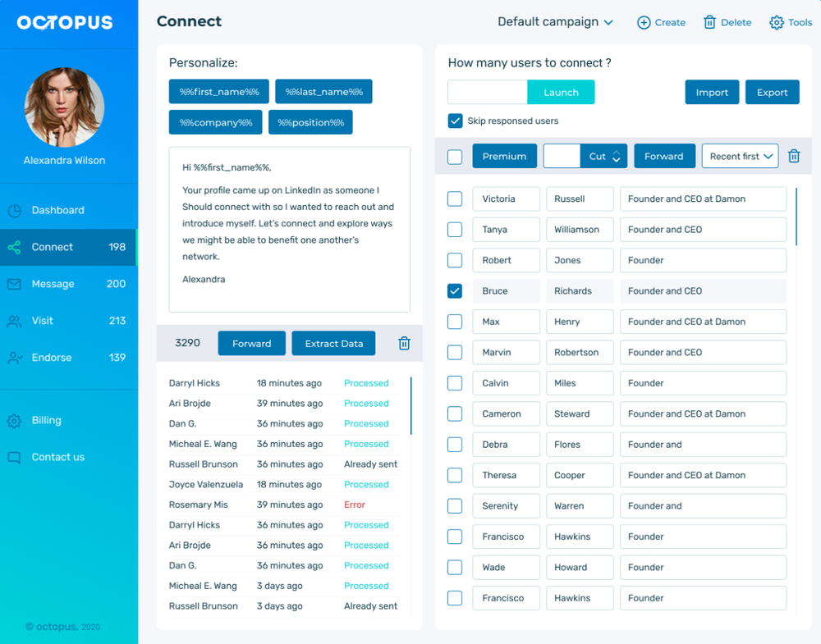This screenshot has width=821, height=644.
Task: Open the Dashboard menu item
Action: click(69, 210)
